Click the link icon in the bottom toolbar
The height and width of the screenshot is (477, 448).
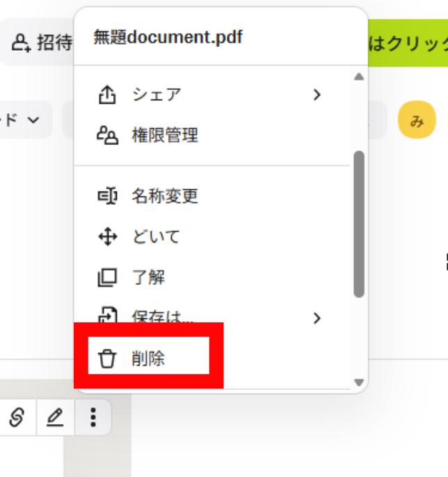17,417
